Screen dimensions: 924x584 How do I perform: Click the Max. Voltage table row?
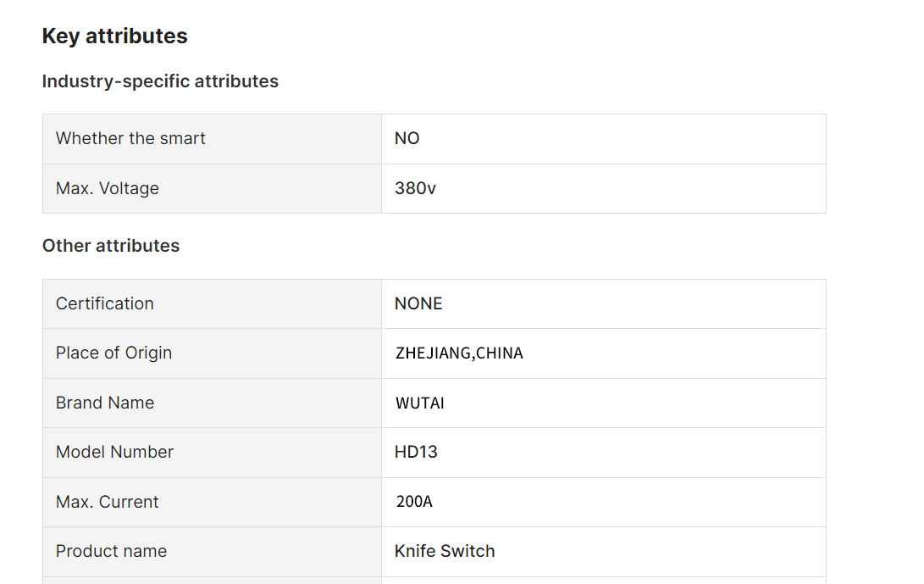click(434, 189)
